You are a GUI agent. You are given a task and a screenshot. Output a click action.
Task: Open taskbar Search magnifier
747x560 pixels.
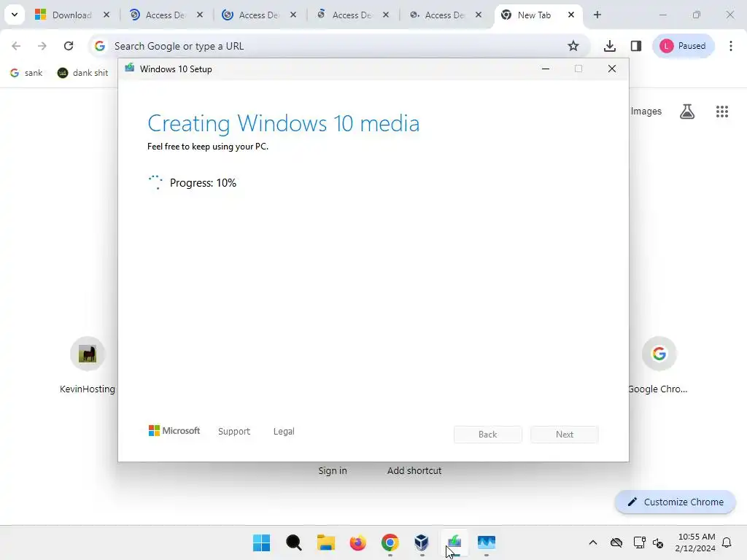pos(293,542)
